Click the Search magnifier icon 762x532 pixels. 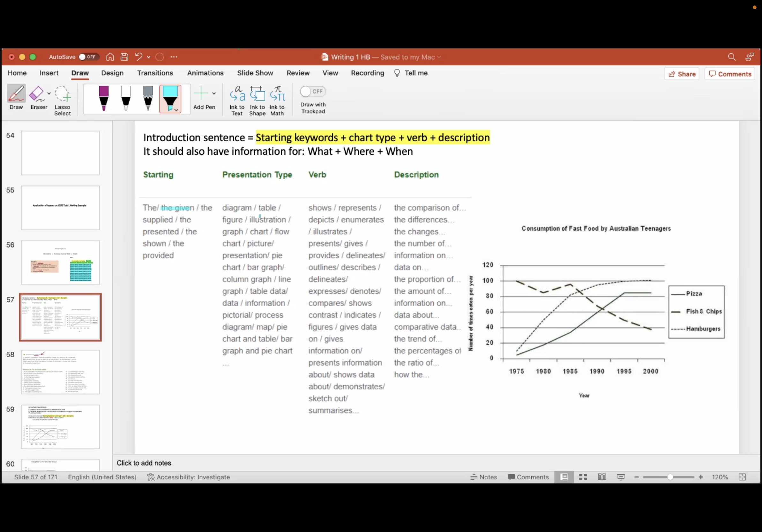pyautogui.click(x=731, y=57)
